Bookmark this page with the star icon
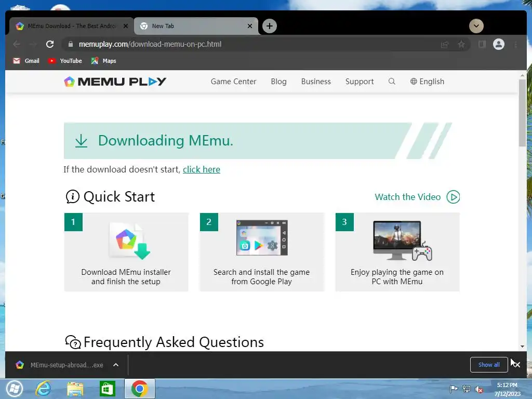Viewport: 532px width, 399px height. pos(461,44)
